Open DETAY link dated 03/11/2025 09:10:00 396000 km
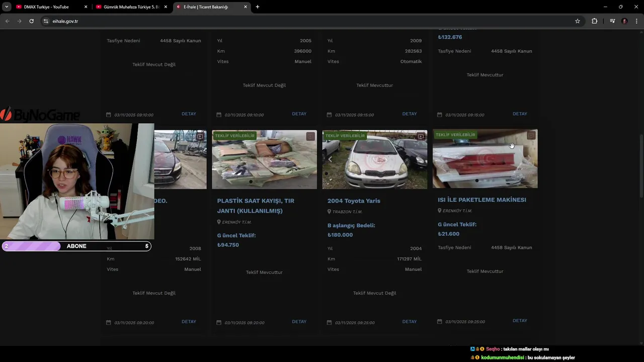Screen dimensions: 644x362 click(299, 114)
